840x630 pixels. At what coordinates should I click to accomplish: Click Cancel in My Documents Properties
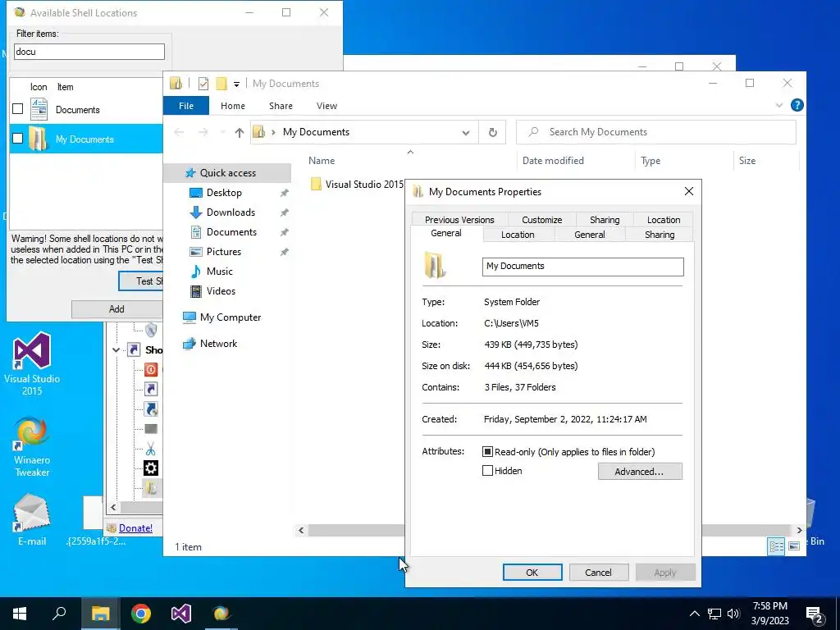pyautogui.click(x=598, y=572)
